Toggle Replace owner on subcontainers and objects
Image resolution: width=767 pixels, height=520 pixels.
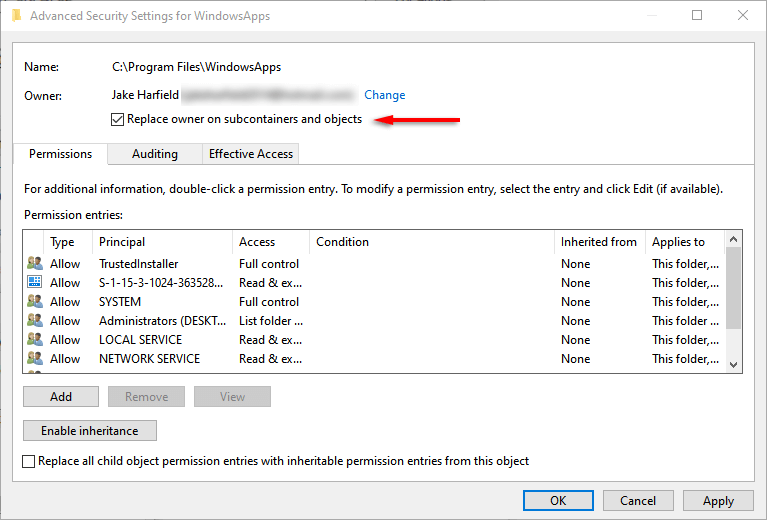(119, 119)
